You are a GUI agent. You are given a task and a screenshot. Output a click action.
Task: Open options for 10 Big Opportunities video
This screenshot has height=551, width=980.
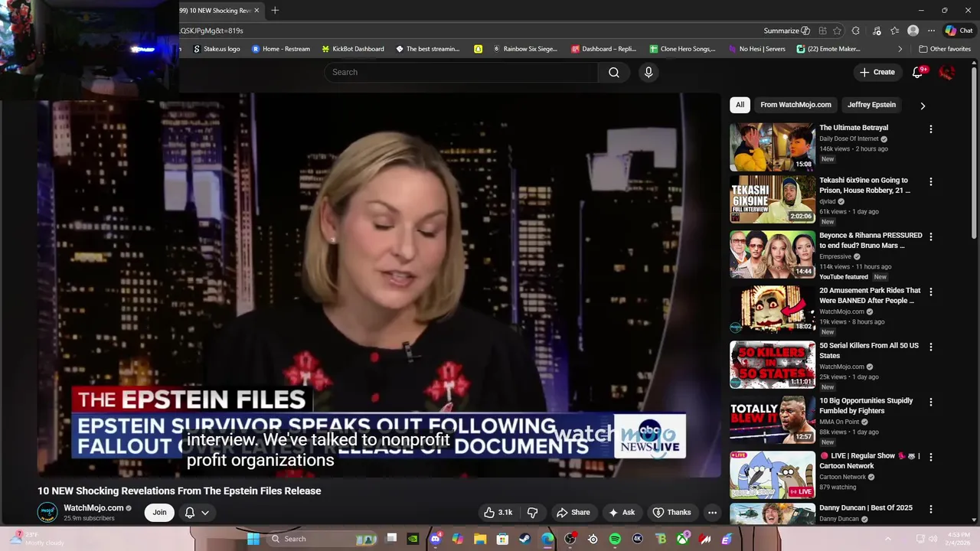pos(931,403)
